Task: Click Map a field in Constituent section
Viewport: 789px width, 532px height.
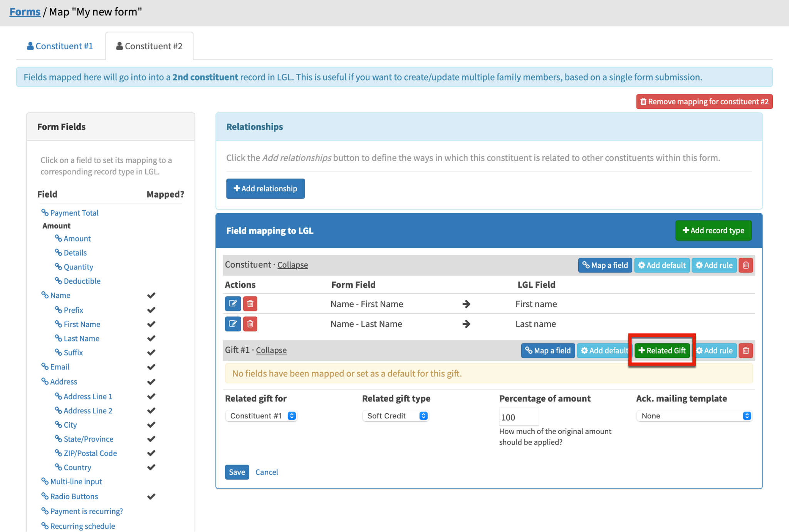Action: coord(604,265)
